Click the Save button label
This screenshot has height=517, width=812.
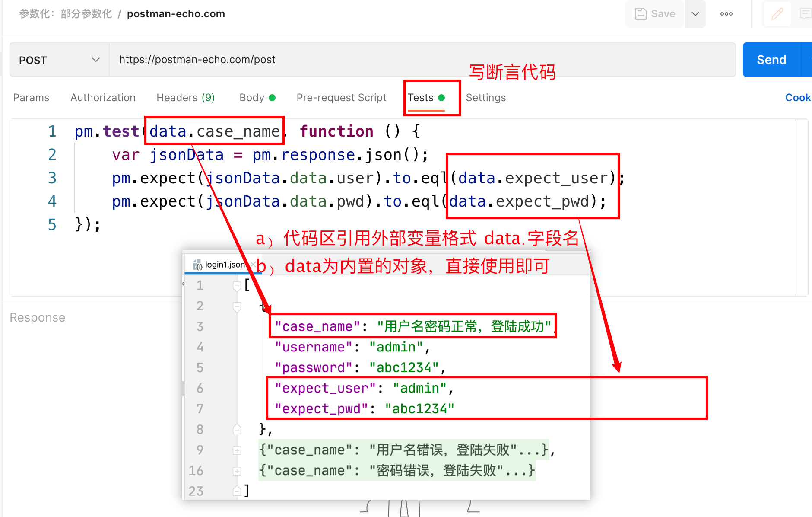pos(663,14)
